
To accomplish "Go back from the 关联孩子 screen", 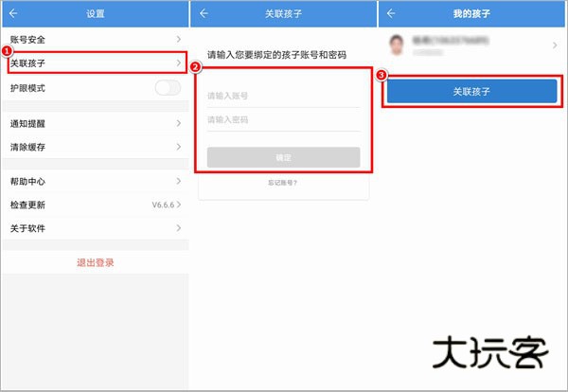I will click(x=204, y=14).
